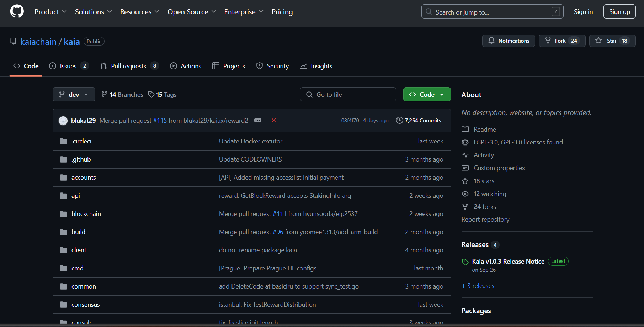The image size is (644, 327).
Task: Click commit hash 08f4f70
Action: click(350, 121)
